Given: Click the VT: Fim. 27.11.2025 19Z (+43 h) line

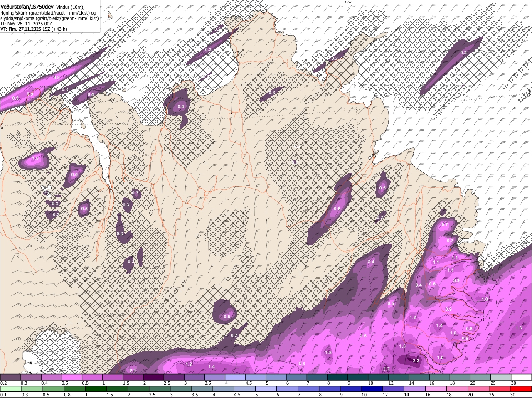Looking at the screenshot, I should point(34,29).
